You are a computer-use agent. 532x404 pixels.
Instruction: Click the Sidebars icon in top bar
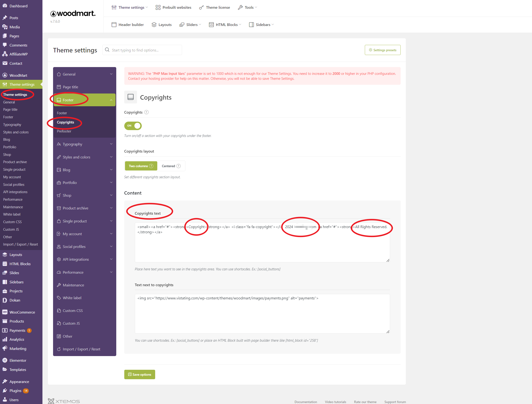click(250, 25)
